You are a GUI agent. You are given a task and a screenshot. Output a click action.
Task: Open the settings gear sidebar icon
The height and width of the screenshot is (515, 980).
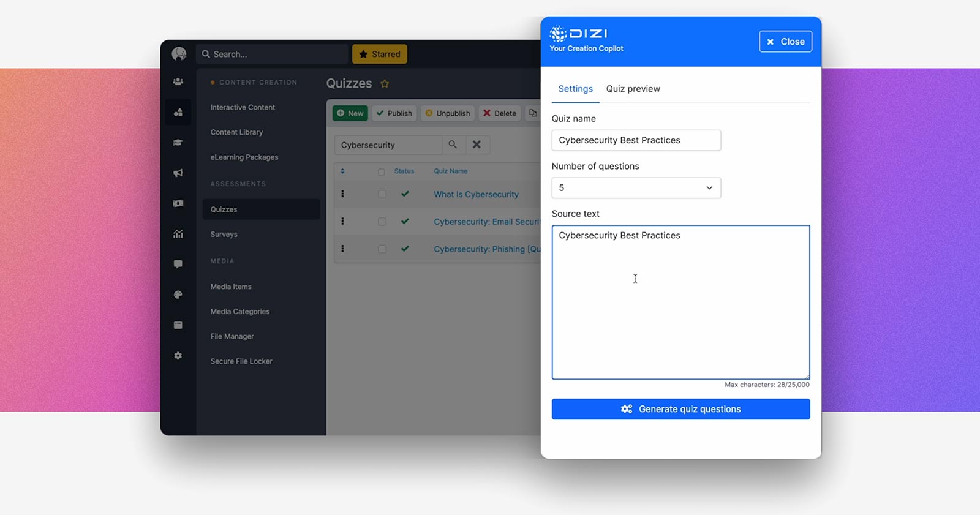178,356
